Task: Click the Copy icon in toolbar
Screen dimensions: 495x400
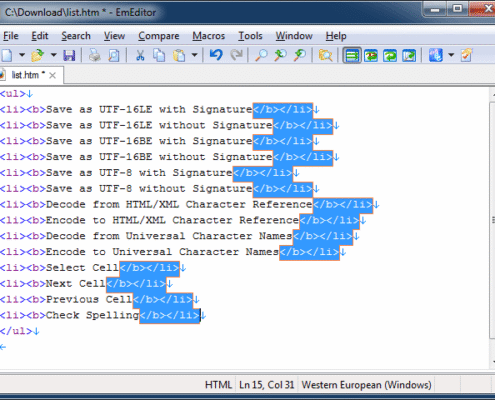Action: (159, 55)
